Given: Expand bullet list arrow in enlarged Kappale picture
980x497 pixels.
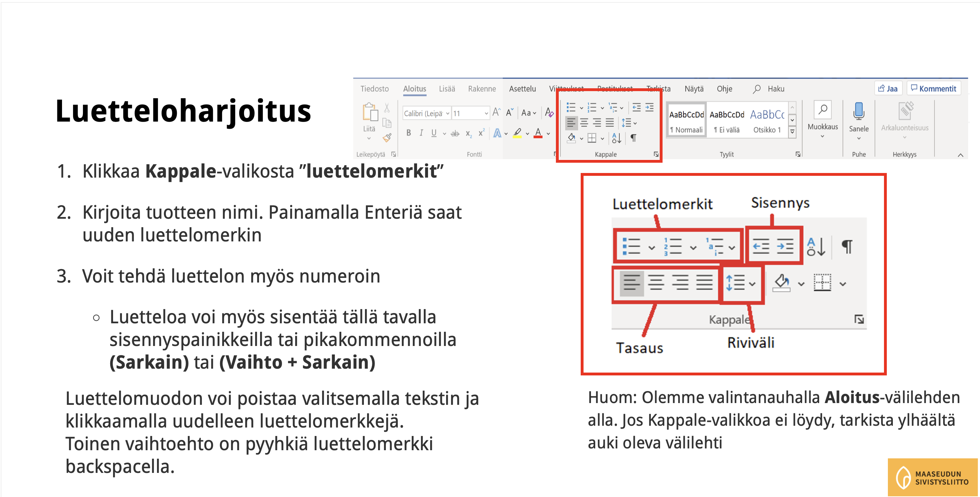Looking at the screenshot, I should [x=652, y=248].
